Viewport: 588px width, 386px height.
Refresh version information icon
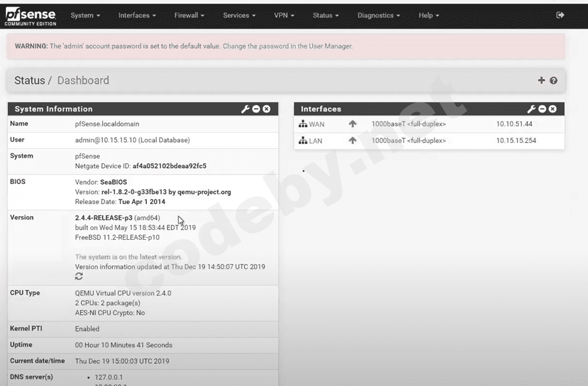pyautogui.click(x=79, y=276)
